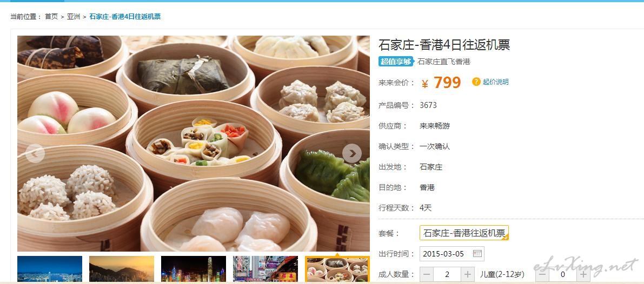Screen dimensions: 644x284
Task: Click the adult quantity input field
Action: 447,274
